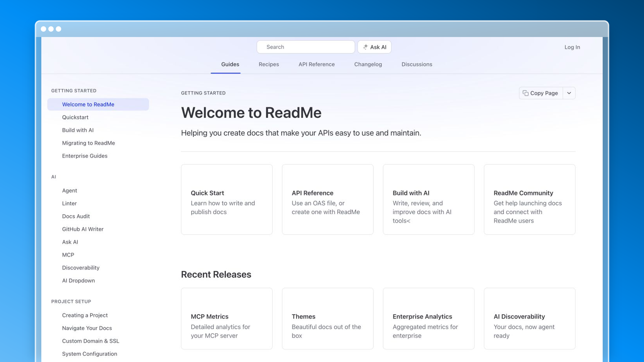Open Build with AI sidebar item
Viewport: 644px width, 362px height.
[78, 130]
